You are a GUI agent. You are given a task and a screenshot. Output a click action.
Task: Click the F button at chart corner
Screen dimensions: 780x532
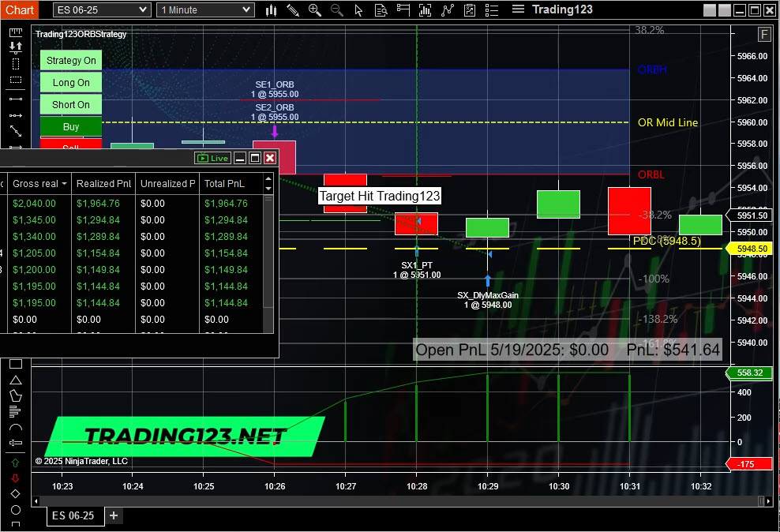point(764,34)
